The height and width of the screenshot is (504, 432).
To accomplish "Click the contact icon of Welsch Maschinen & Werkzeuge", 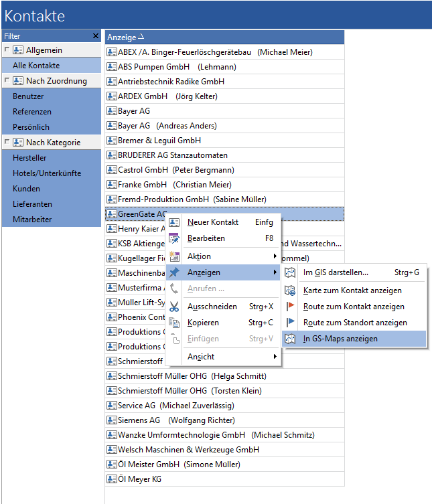I will [112, 450].
